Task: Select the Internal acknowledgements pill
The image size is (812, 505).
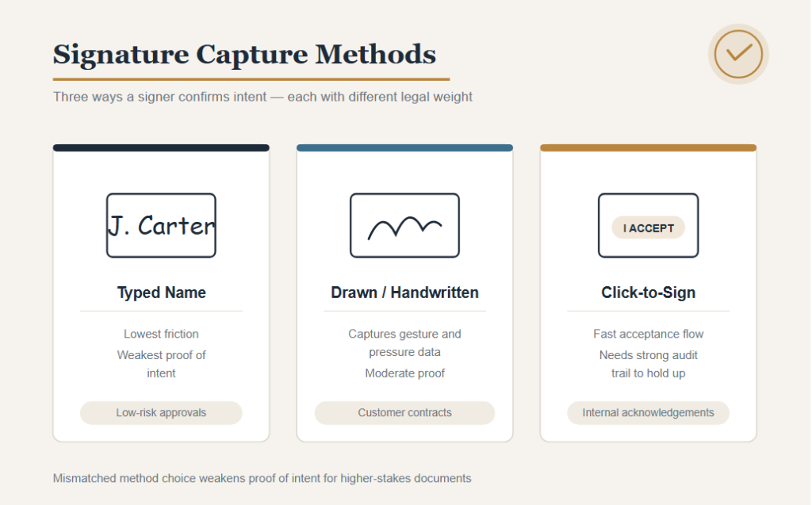Action: click(649, 413)
